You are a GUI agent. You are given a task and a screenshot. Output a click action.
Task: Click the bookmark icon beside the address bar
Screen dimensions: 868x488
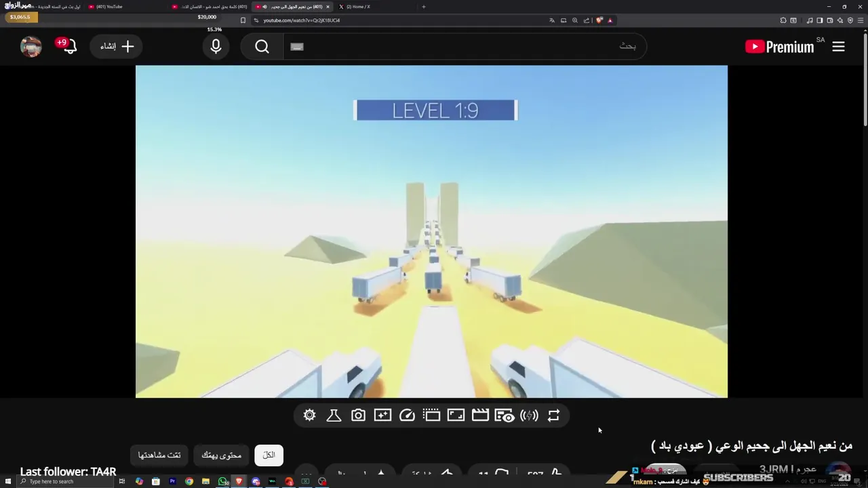click(243, 20)
